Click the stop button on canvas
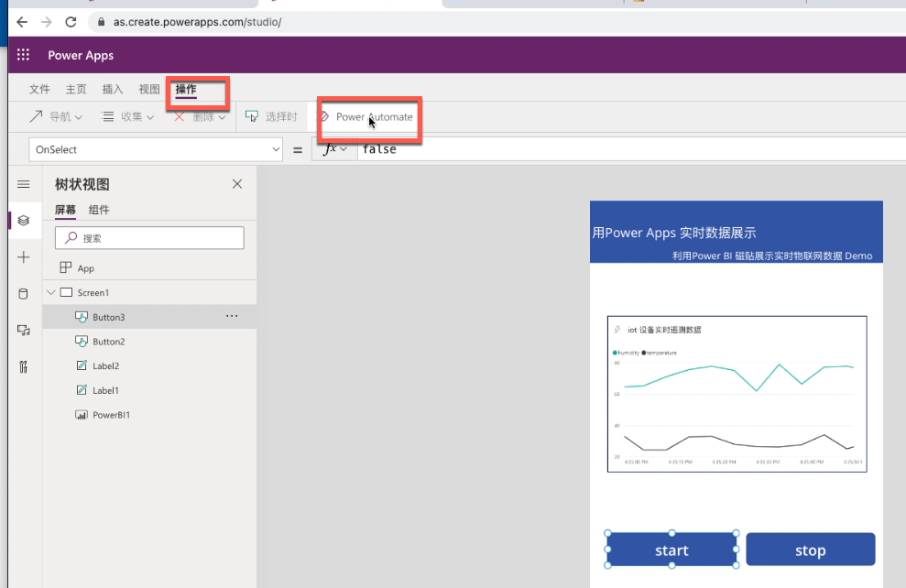The image size is (906, 588). pos(810,550)
